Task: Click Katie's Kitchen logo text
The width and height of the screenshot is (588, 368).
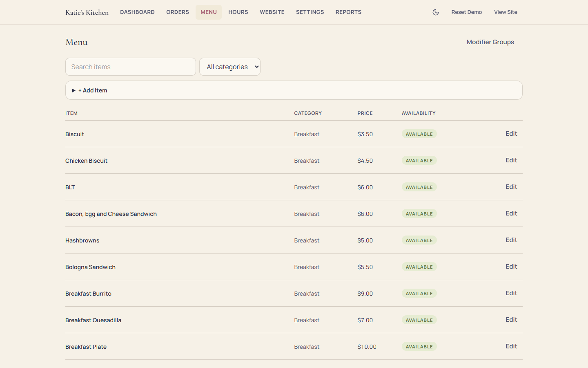Action: tap(87, 12)
